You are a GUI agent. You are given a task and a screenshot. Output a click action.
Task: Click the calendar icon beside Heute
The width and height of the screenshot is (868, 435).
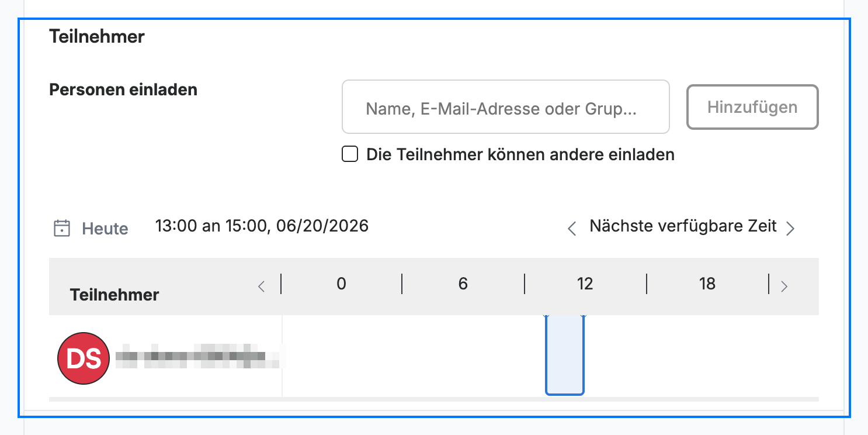click(x=62, y=228)
